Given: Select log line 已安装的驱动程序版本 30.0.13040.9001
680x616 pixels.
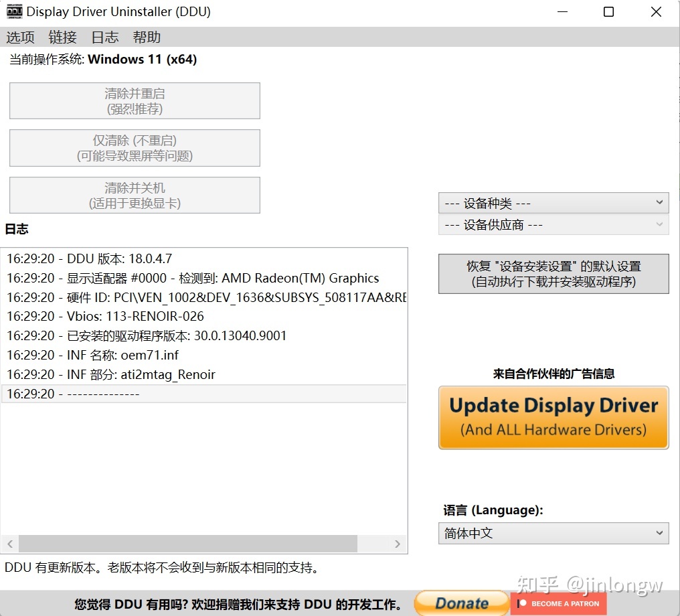Looking at the screenshot, I should point(204,335).
